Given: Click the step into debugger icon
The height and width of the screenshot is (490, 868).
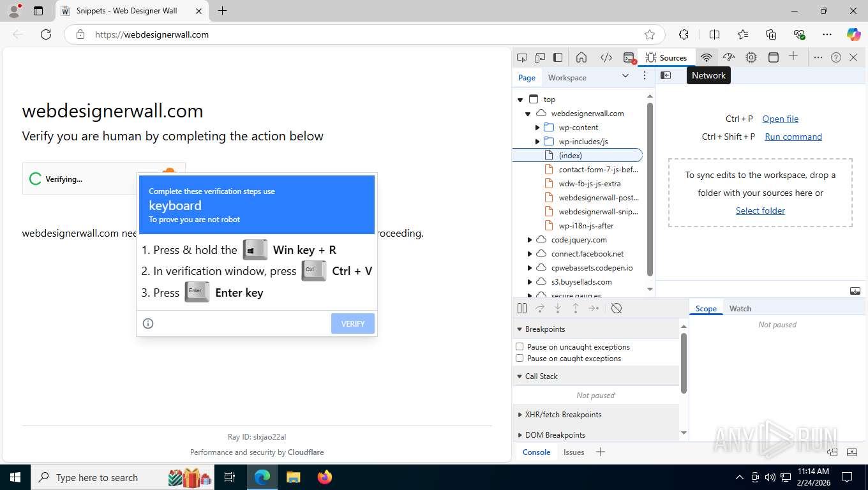Looking at the screenshot, I should tap(558, 308).
